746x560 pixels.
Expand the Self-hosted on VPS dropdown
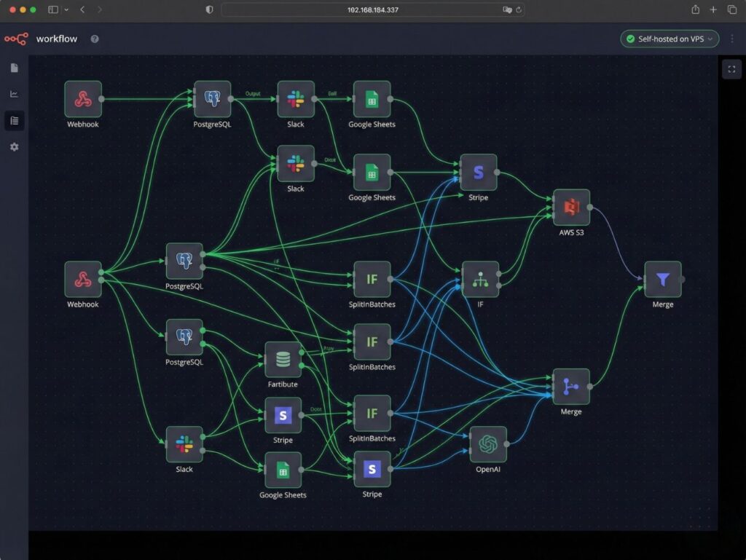(x=670, y=39)
